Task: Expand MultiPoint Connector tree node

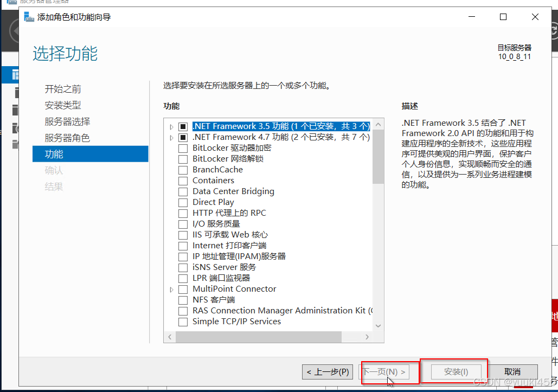Action: (x=171, y=289)
